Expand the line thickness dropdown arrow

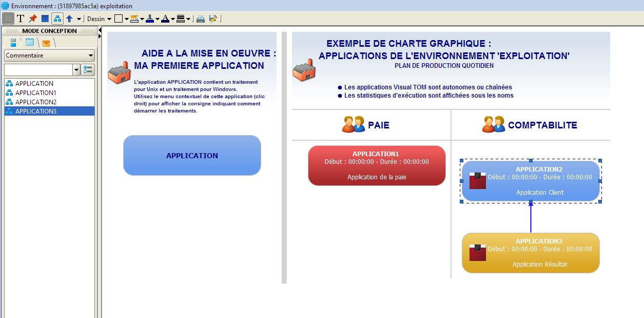click(x=188, y=19)
